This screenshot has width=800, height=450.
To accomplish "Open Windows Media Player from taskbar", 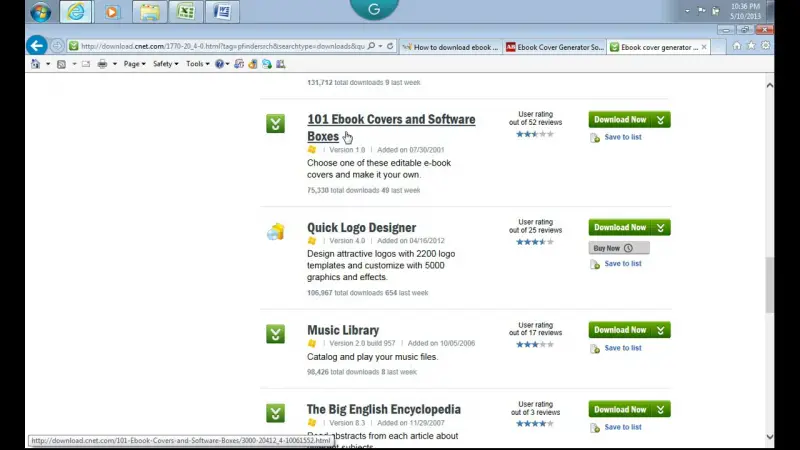I will (111, 11).
